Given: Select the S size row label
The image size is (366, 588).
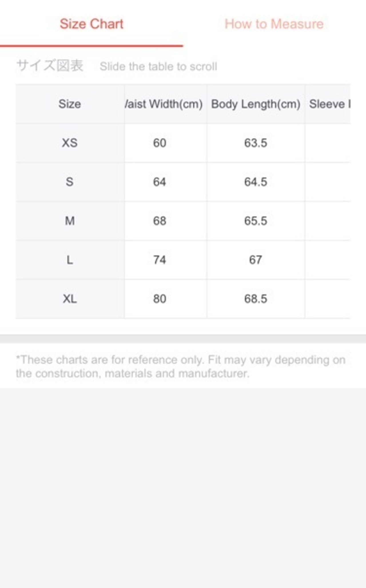Looking at the screenshot, I should (x=70, y=182).
